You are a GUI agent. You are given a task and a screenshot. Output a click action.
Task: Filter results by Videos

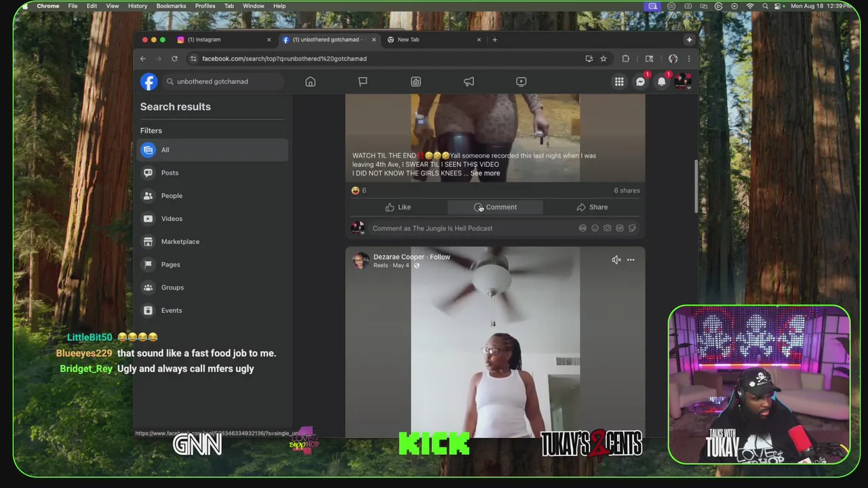(213, 219)
